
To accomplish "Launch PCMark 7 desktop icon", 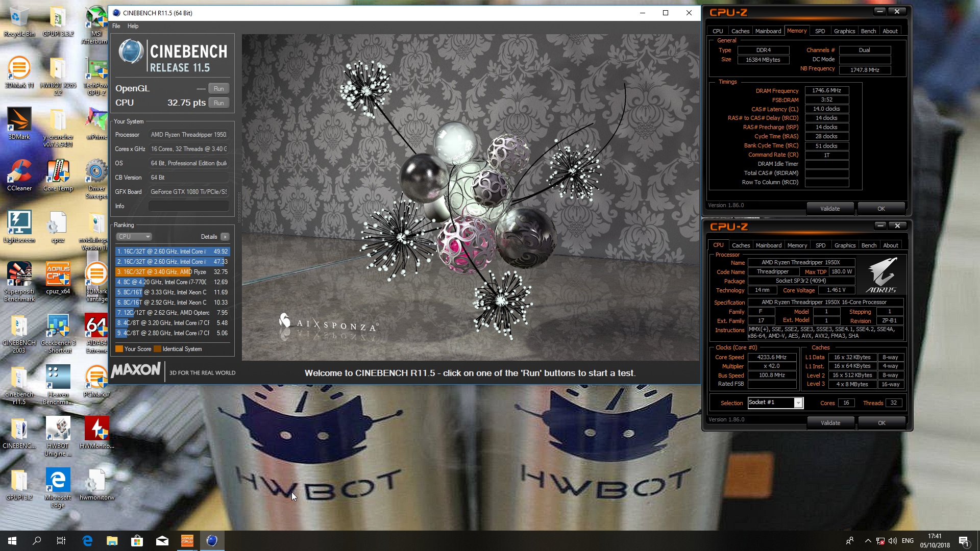I will (x=96, y=382).
